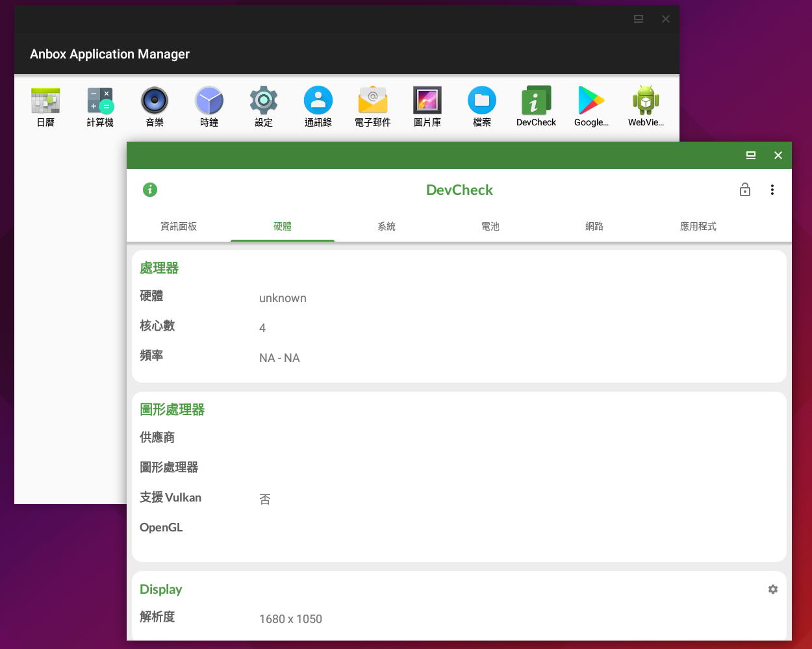Click the resolution value '1680 x 1050'
This screenshot has height=649, width=812.
(290, 619)
